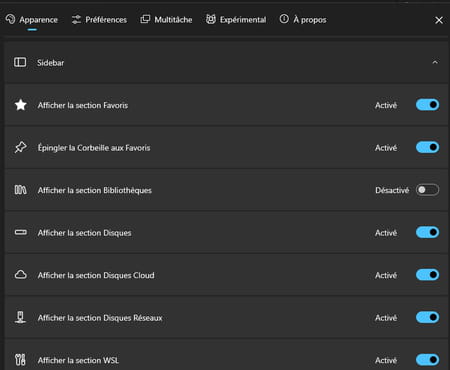The image size is (450, 370).
Task: Click the Bibliothèques library icon
Action: [x=21, y=190]
